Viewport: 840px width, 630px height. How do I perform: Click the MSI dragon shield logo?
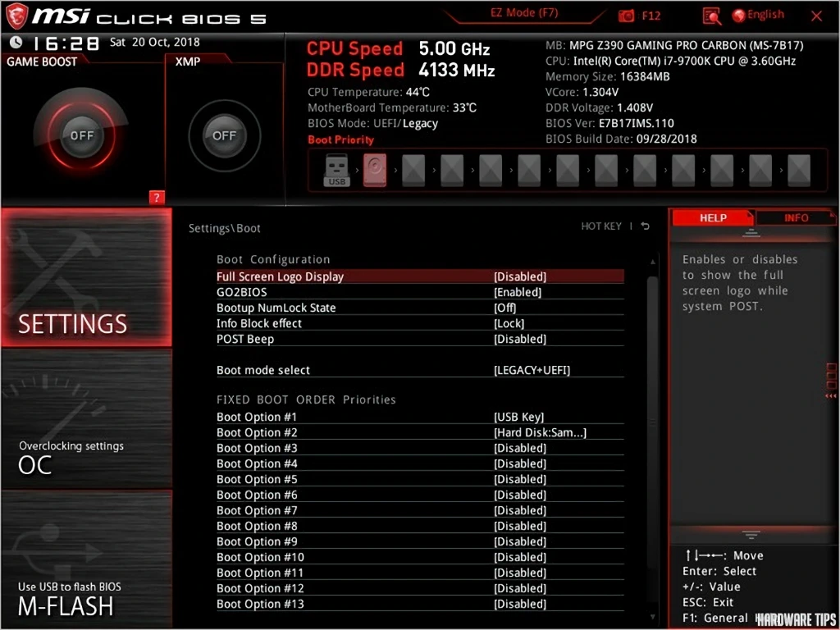coord(17,16)
